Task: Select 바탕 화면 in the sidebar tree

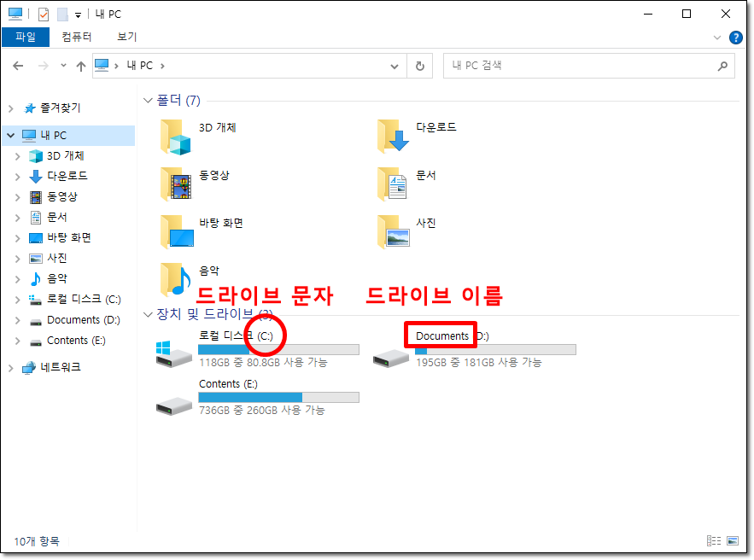Action: pyautogui.click(x=69, y=237)
